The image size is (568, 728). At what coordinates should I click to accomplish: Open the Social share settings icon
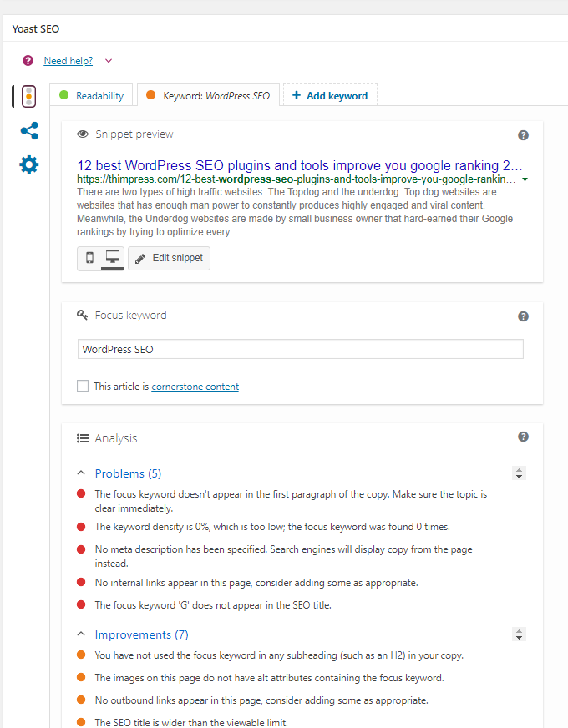pos(29,131)
